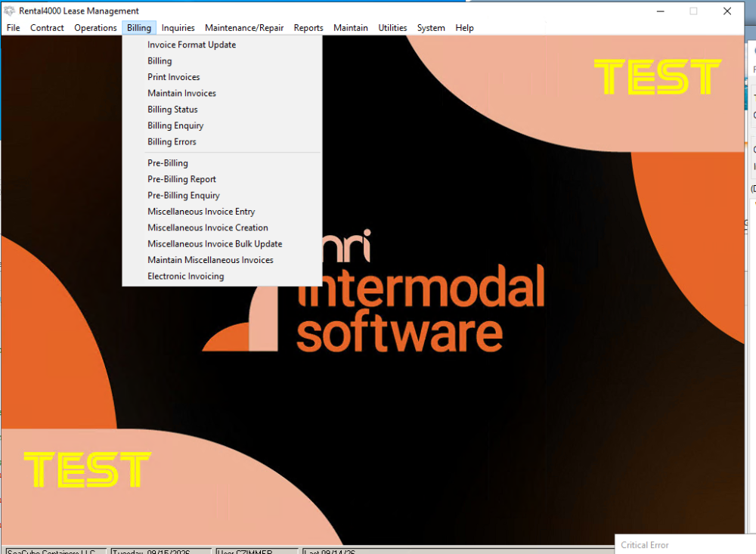This screenshot has height=554, width=756.
Task: Open Billing Enquiry
Action: pos(222,126)
